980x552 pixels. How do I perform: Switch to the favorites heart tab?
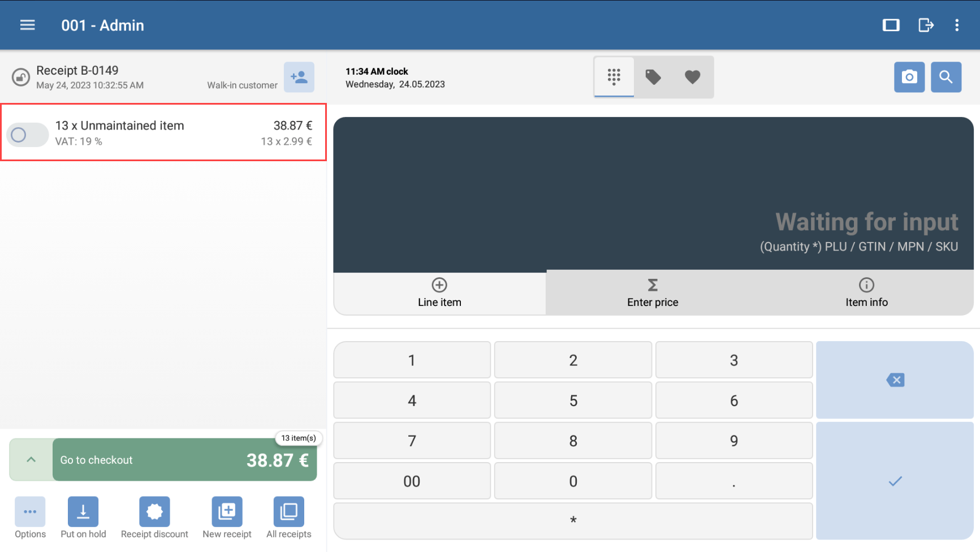pyautogui.click(x=693, y=77)
